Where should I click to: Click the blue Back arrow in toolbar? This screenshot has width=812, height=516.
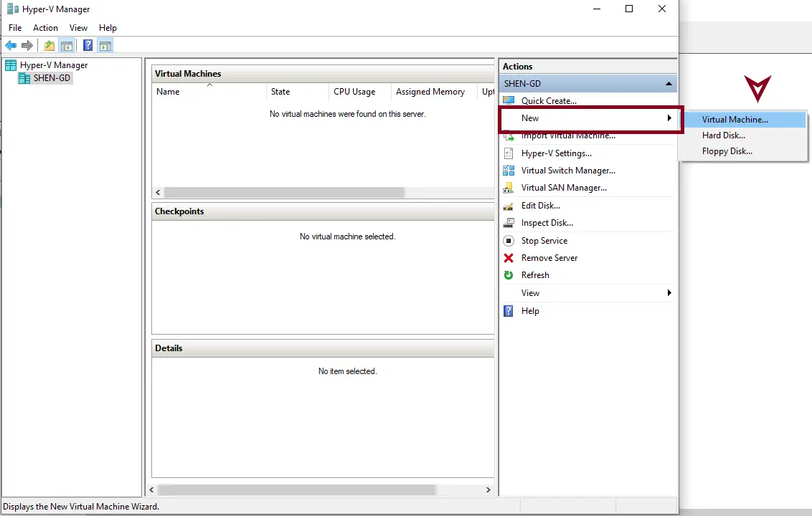[x=11, y=46]
